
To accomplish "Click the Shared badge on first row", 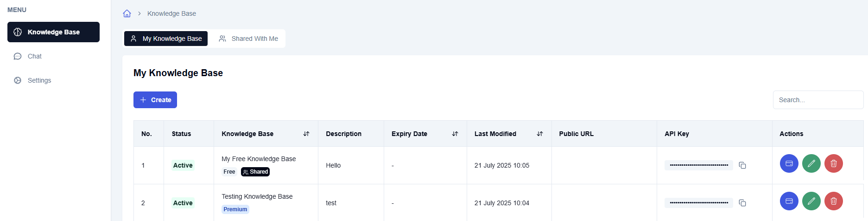I will point(255,172).
